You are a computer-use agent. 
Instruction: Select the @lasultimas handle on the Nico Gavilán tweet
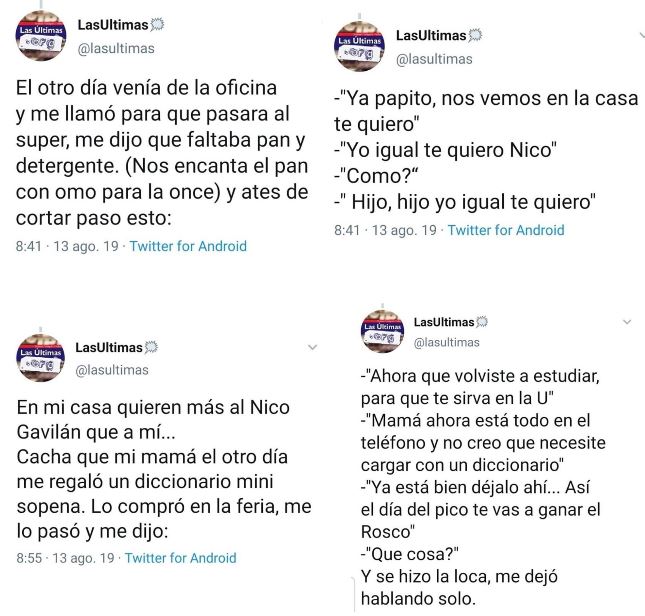pyautogui.click(x=112, y=370)
